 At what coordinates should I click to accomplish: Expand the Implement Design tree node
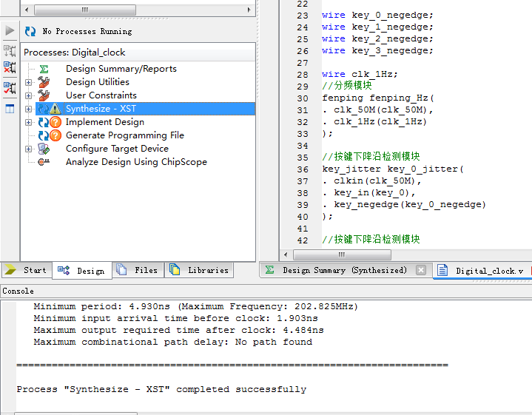click(x=29, y=122)
